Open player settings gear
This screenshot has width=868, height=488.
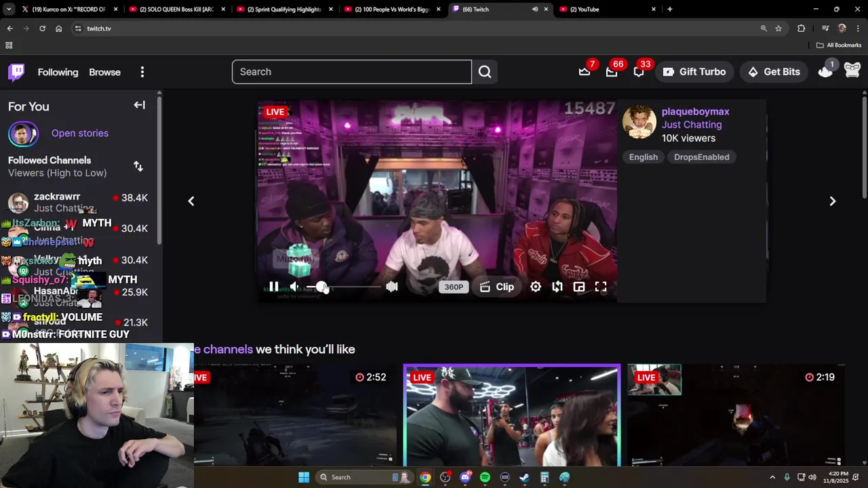[536, 287]
